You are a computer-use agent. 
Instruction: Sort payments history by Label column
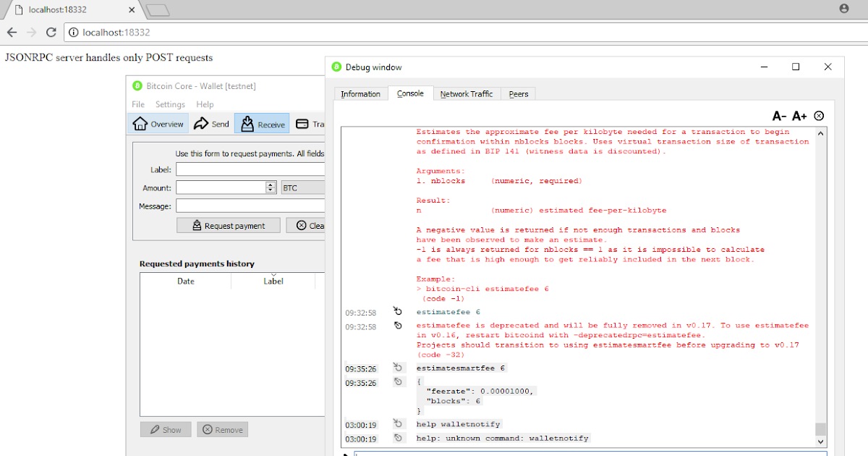tap(273, 281)
